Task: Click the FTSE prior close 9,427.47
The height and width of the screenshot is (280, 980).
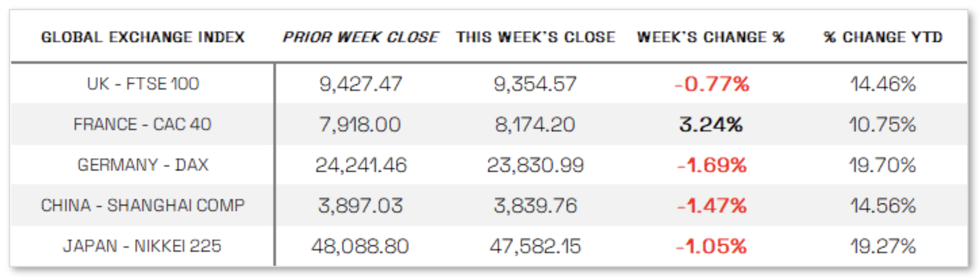Action: click(360, 84)
